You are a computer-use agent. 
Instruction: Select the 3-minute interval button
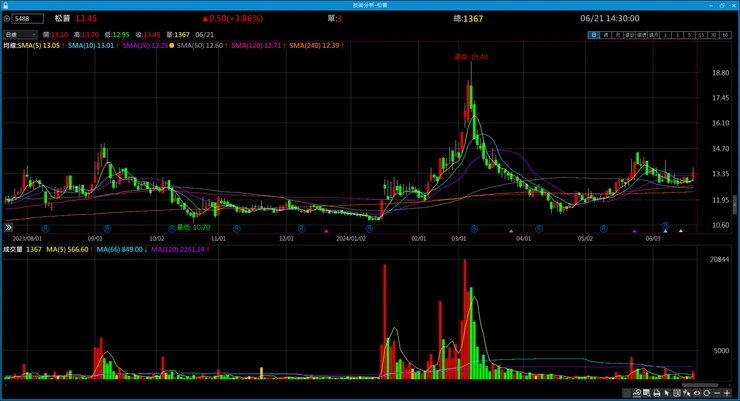pyautogui.click(x=677, y=35)
